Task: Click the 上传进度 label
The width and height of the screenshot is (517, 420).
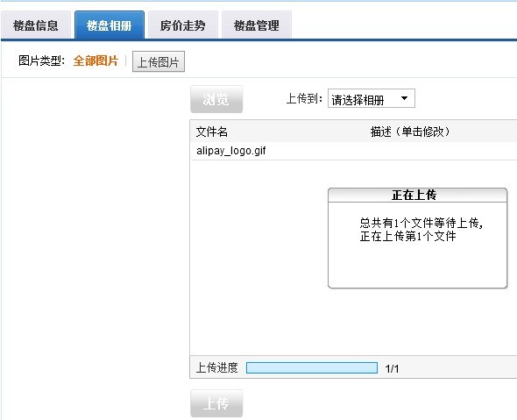Action: point(217,367)
